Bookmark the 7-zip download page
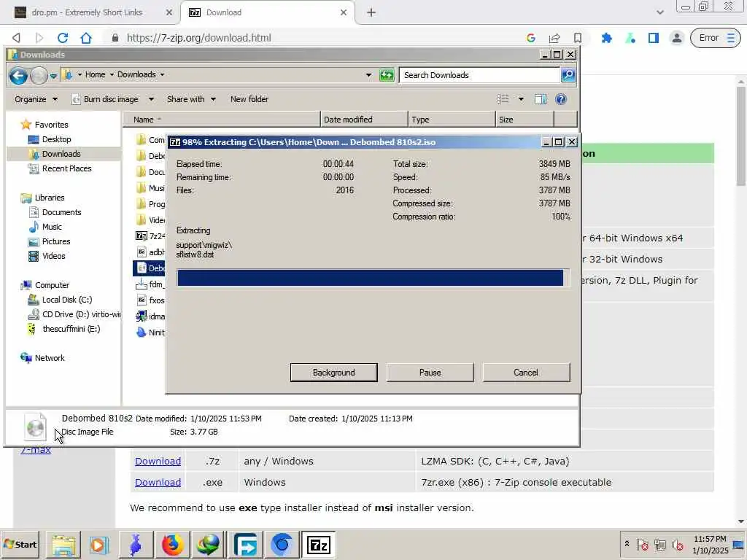747x560 pixels. (x=578, y=38)
